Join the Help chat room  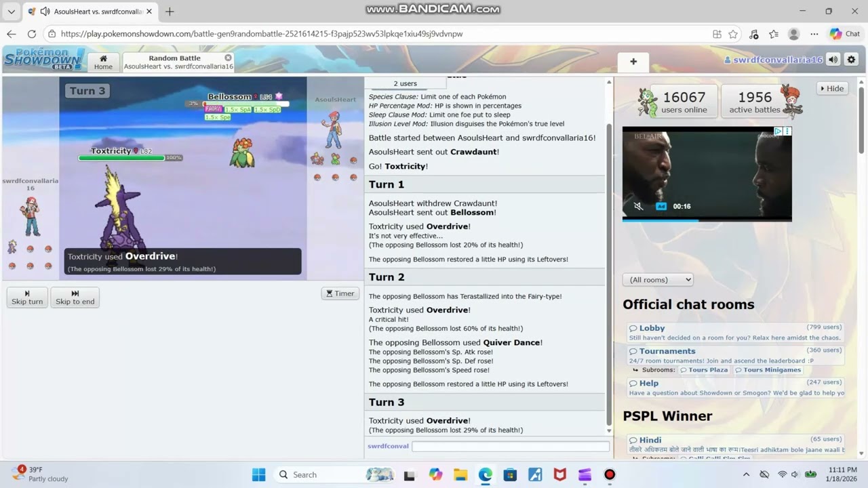[736, 388]
